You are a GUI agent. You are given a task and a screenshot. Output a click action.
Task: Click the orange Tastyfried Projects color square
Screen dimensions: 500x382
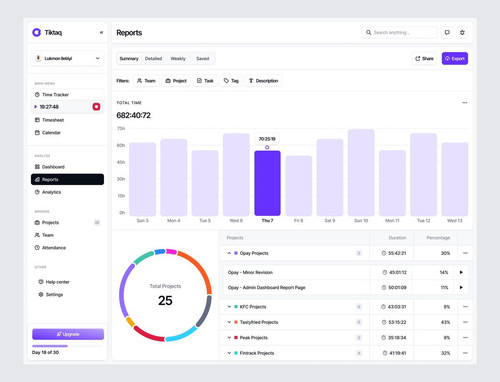(x=236, y=322)
